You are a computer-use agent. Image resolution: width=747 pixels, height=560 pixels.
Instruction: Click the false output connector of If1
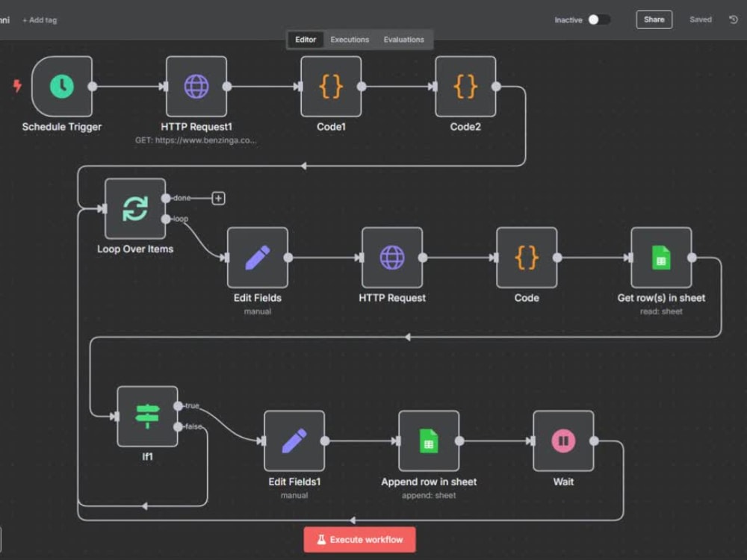pos(179,426)
